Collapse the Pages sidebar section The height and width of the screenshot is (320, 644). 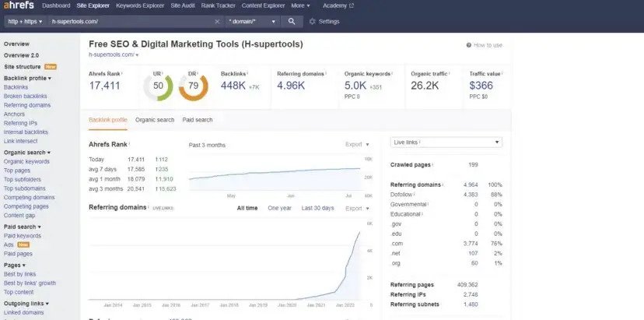pyautogui.click(x=14, y=265)
